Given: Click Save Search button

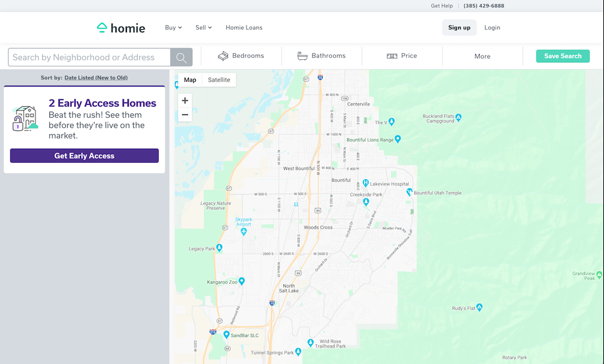Looking at the screenshot, I should click(563, 56).
